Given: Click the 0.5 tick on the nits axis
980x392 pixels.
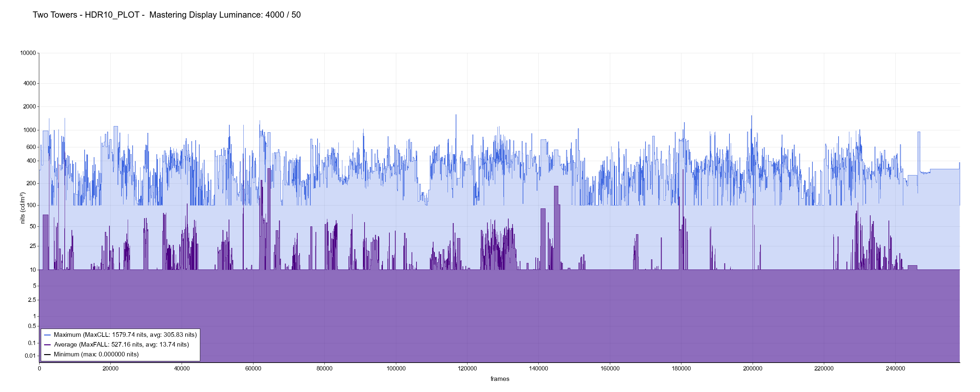Looking at the screenshot, I should point(32,326).
